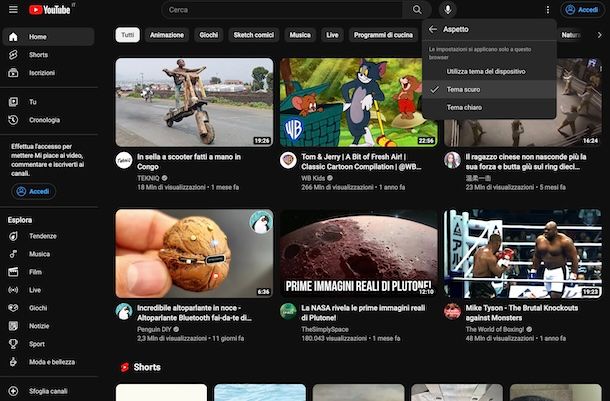Play the wooden scooter Congo thumbnail

pos(195,102)
